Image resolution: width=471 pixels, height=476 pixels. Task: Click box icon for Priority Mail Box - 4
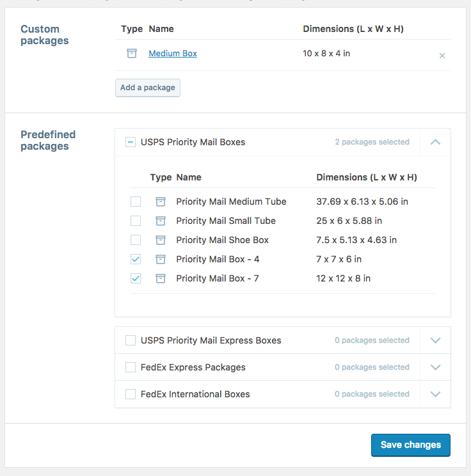tap(161, 259)
